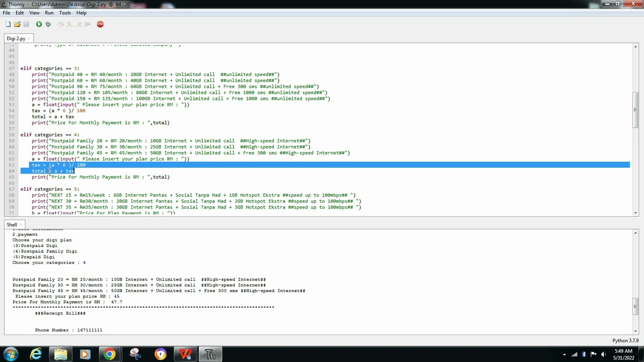The height and width of the screenshot is (362, 644).
Task: Click the Shell scrollbar up arrow
Action: [636, 232]
